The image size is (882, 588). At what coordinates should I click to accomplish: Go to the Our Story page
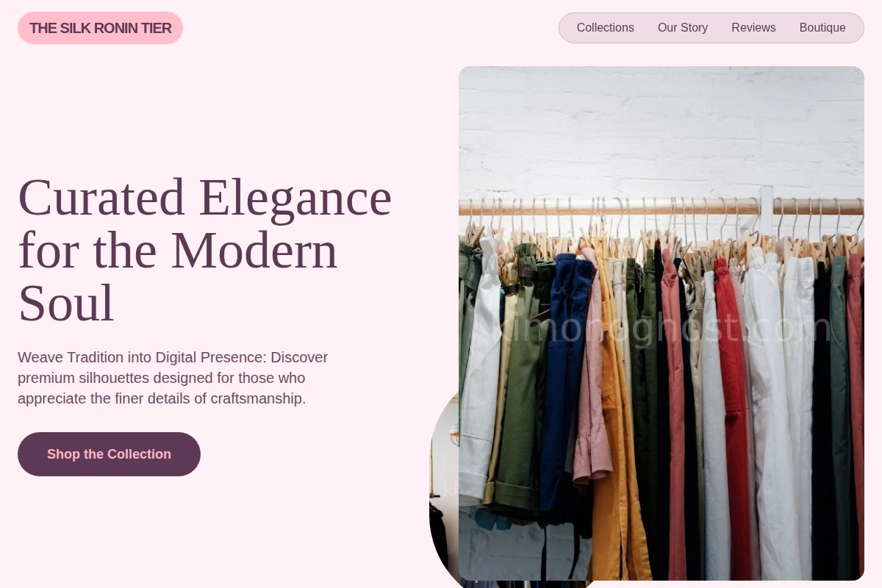coord(683,28)
